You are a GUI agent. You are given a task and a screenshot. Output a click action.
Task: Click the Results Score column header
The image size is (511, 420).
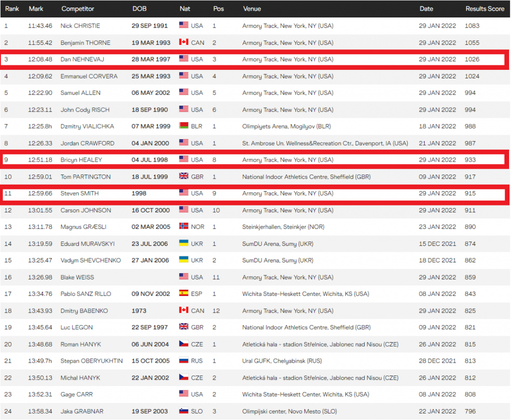[x=485, y=9]
